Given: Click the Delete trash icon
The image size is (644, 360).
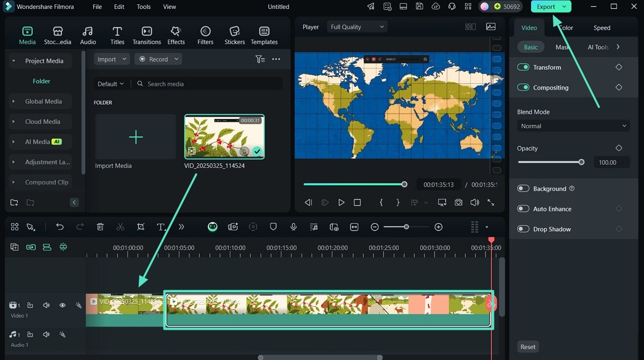Looking at the screenshot, I should (100, 227).
